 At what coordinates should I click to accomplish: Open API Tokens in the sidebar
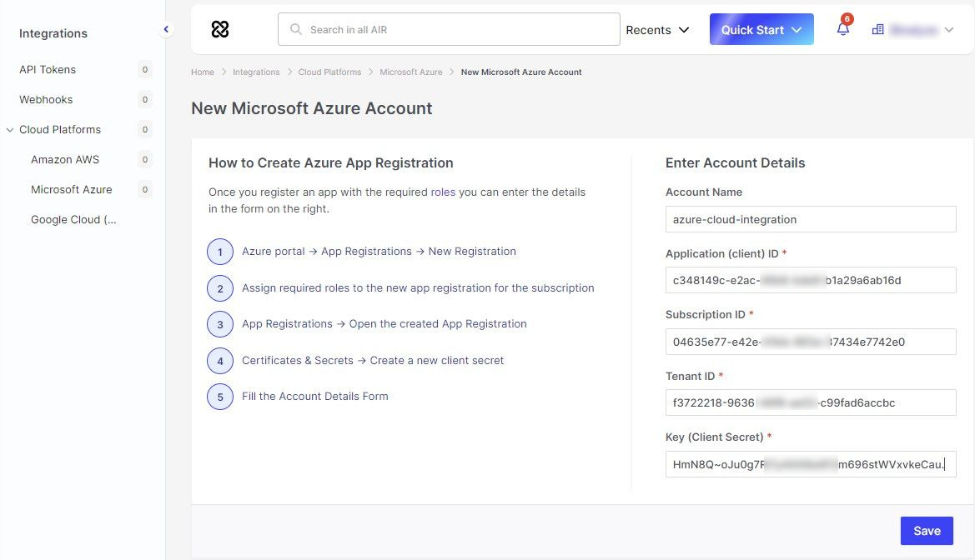pos(48,70)
